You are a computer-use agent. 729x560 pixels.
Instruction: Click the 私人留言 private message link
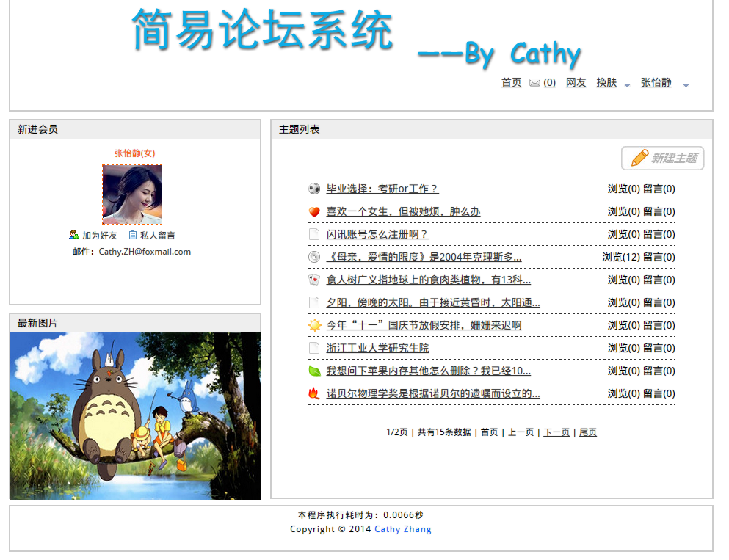(x=158, y=235)
